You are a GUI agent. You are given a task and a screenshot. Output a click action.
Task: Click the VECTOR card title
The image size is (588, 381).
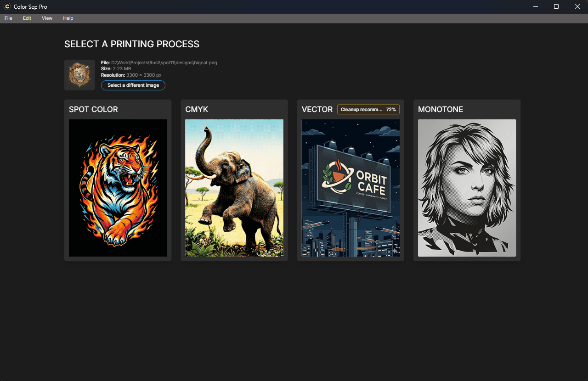(x=317, y=109)
